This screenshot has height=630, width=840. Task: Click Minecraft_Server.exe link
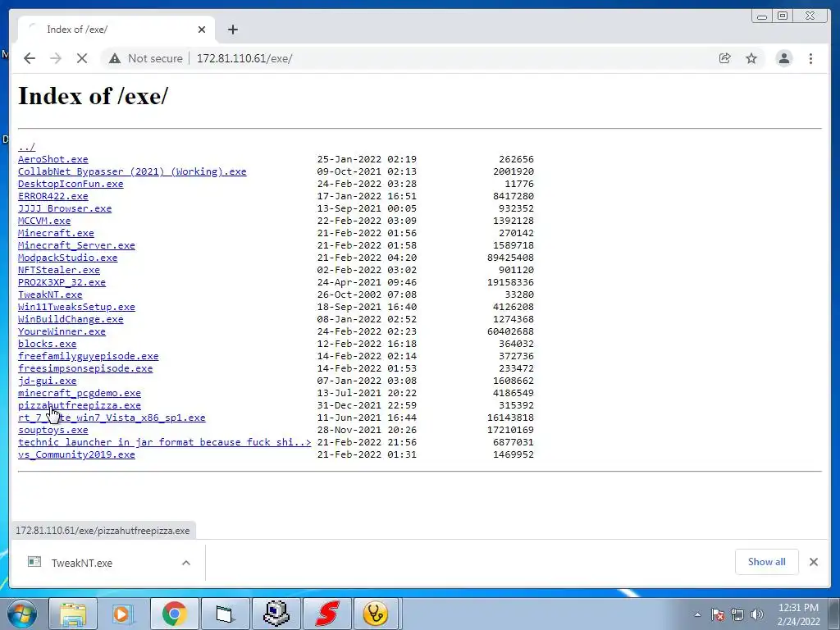(76, 245)
